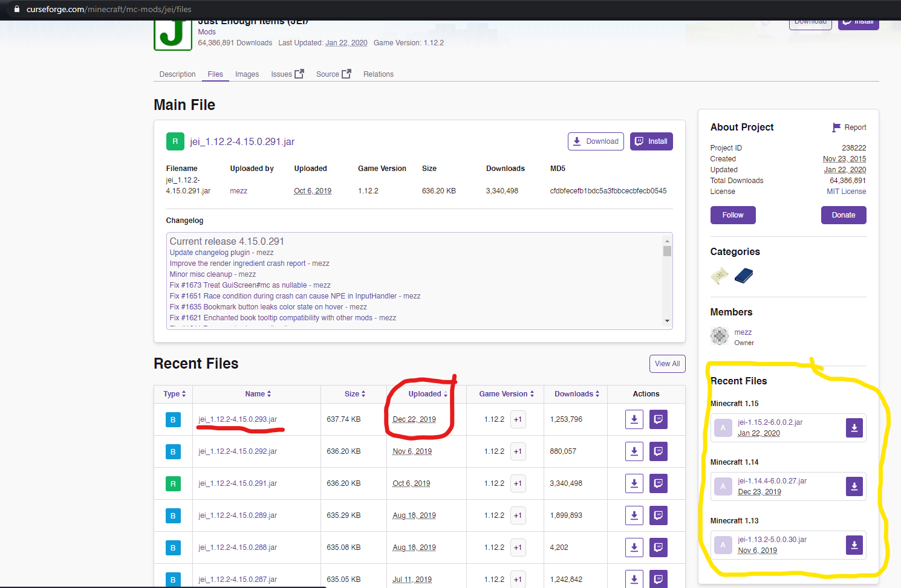Image resolution: width=901 pixels, height=588 pixels.
Task: Download jei_1.12.2-4.15.0.292.jar via arrow icon
Action: 634,451
